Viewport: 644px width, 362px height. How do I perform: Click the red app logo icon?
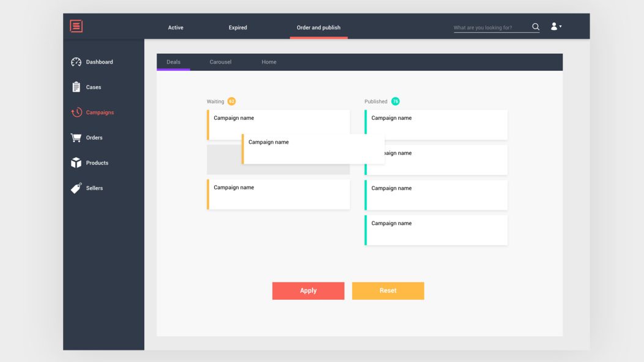(x=76, y=26)
